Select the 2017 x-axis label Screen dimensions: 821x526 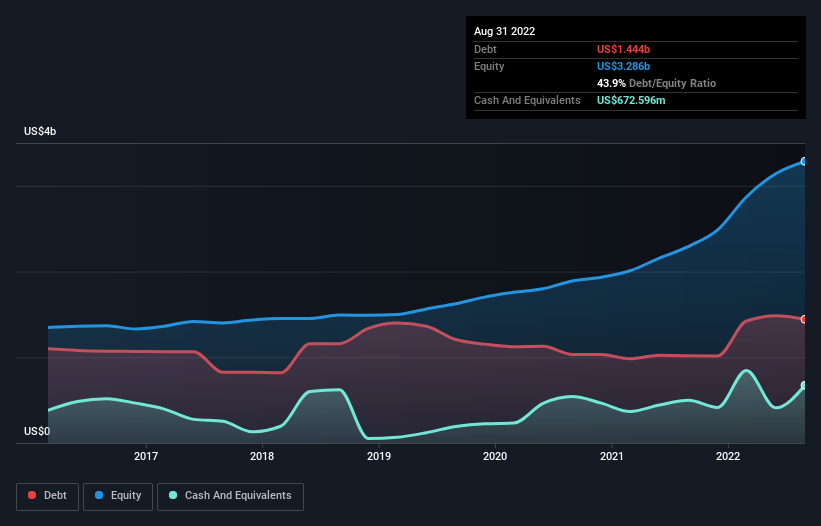pyautogui.click(x=146, y=456)
